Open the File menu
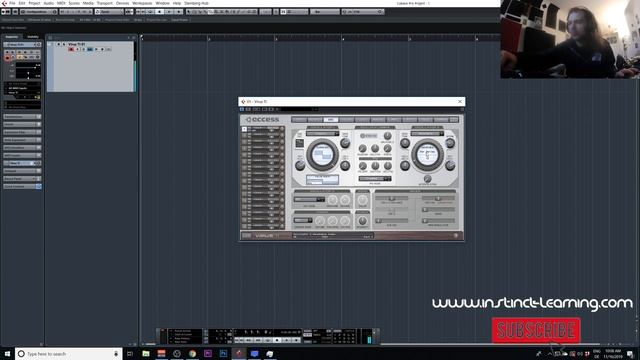 tap(12, 3)
